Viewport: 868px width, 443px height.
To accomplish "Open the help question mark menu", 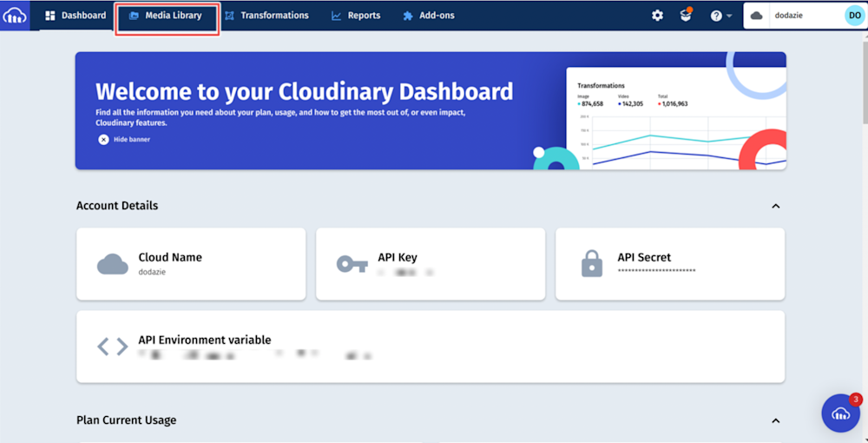I will point(720,16).
